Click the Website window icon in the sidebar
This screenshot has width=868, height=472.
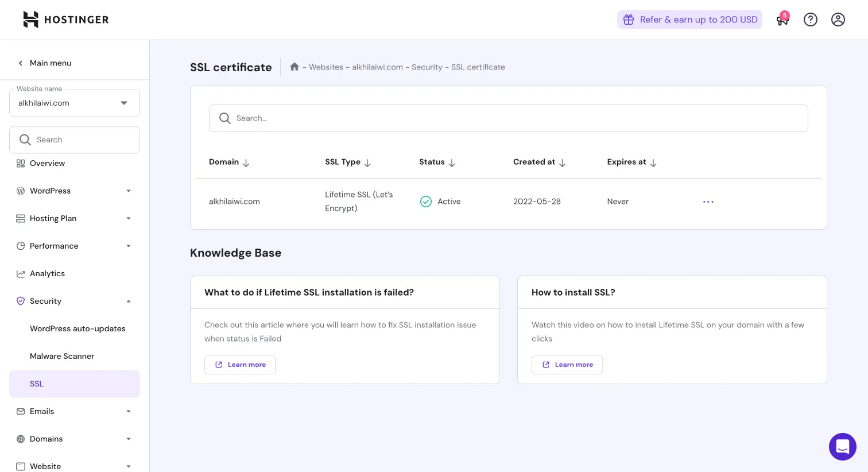[21, 466]
